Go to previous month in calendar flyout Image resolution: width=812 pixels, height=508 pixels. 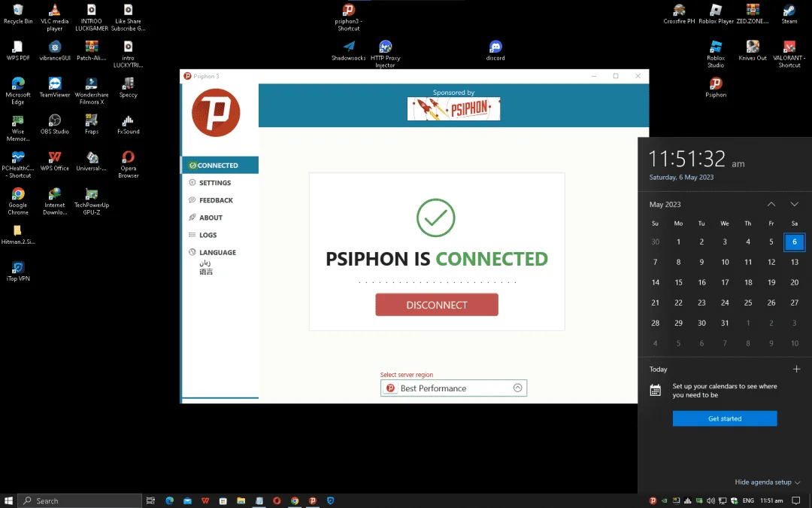pyautogui.click(x=771, y=204)
